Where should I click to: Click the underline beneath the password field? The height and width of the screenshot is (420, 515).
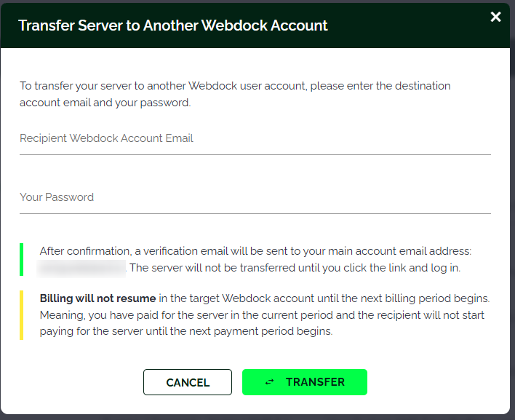click(255, 213)
